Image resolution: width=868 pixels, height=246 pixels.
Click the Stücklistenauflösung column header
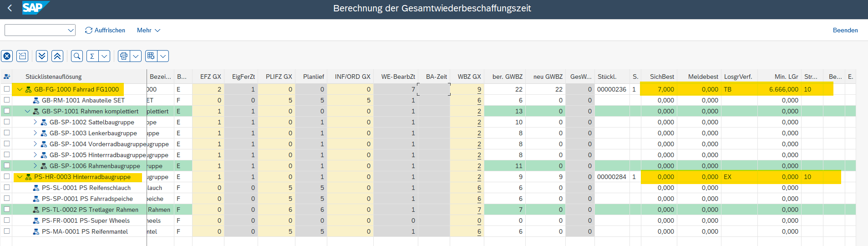(x=54, y=77)
